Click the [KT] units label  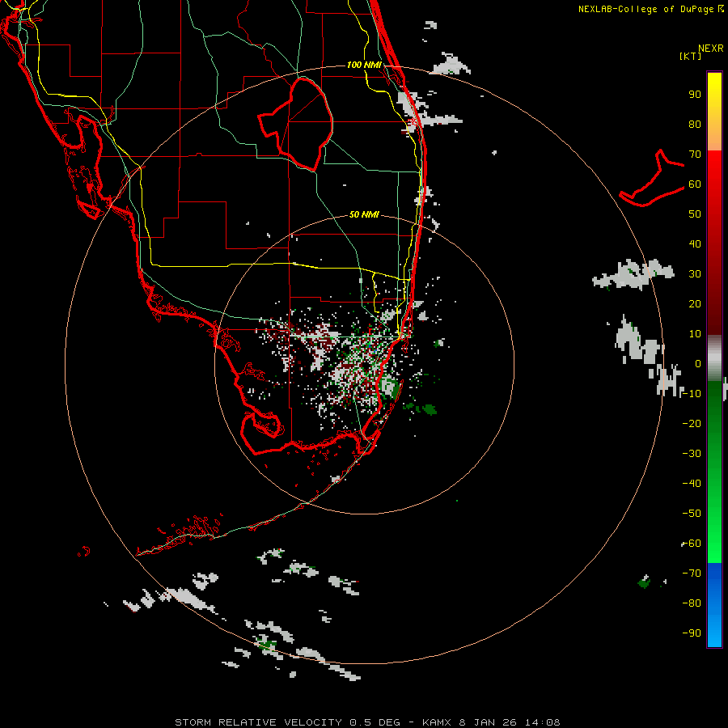[x=690, y=56]
